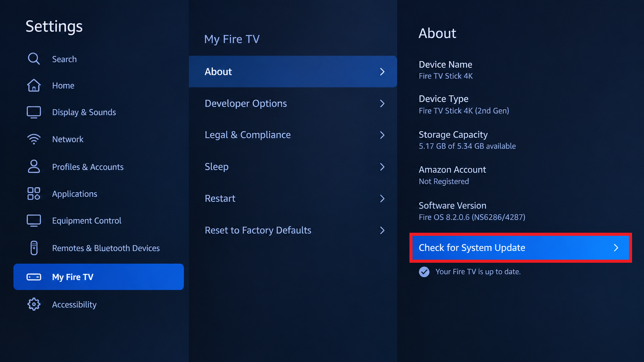
Task: Click chevron on About row
Action: point(382,72)
